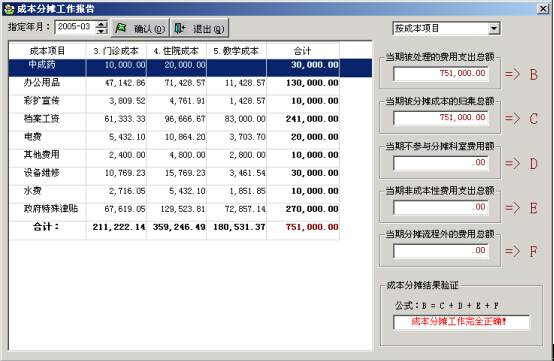The height and width of the screenshot is (361, 554).
Task: Click the 确认 button
Action: (x=140, y=28)
